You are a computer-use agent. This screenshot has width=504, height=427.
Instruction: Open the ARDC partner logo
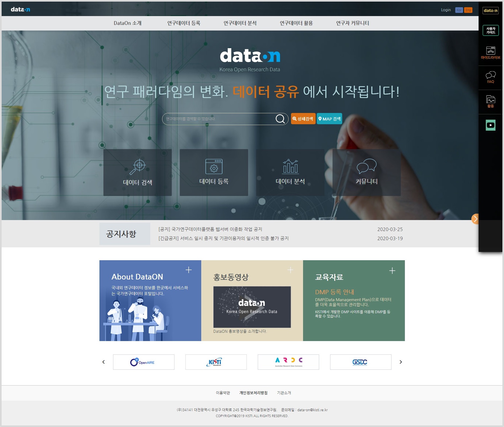288,362
